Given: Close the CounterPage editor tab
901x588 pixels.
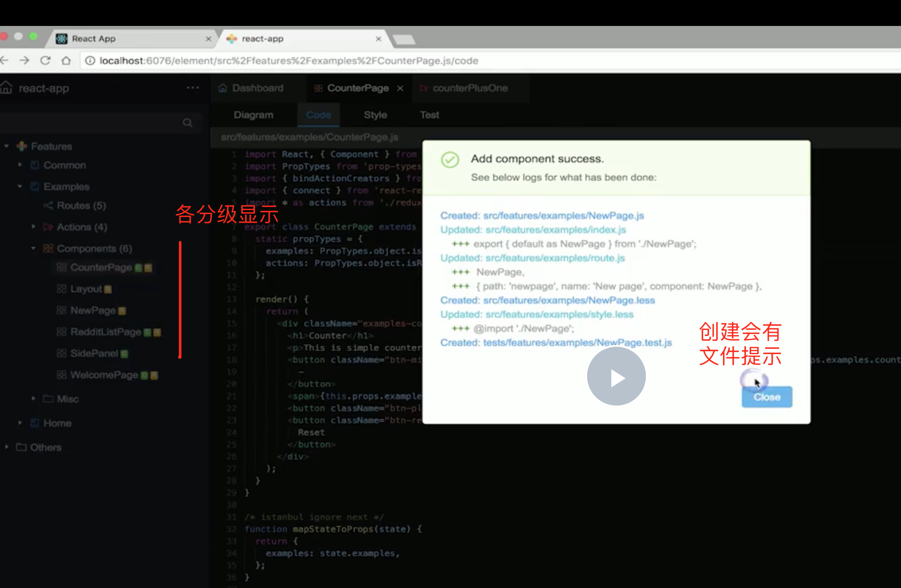Looking at the screenshot, I should (x=400, y=88).
